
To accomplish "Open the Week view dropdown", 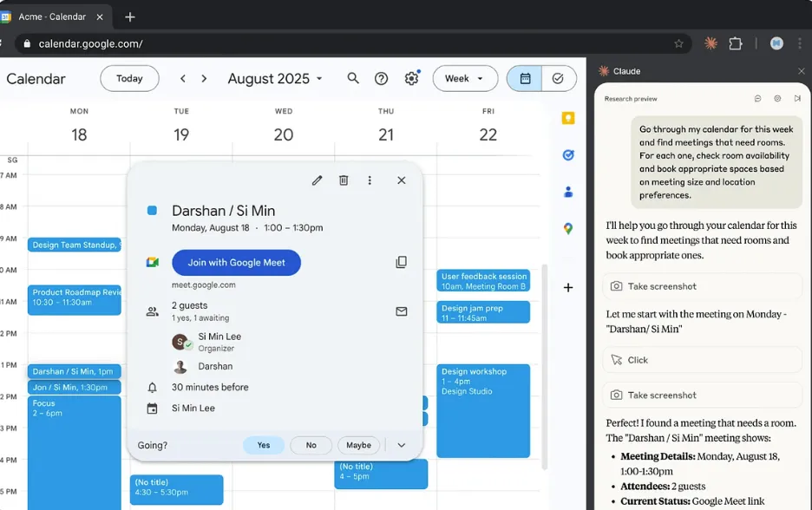I will [x=465, y=79].
